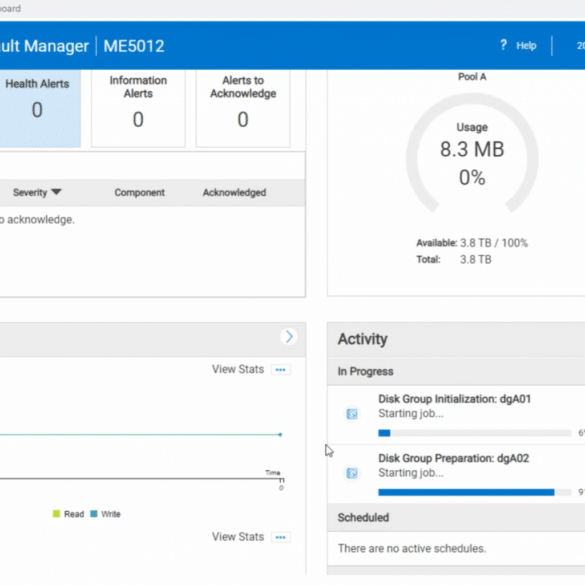The width and height of the screenshot is (585, 585).
Task: Click 'There are no active schedules.' message
Action: tap(412, 548)
